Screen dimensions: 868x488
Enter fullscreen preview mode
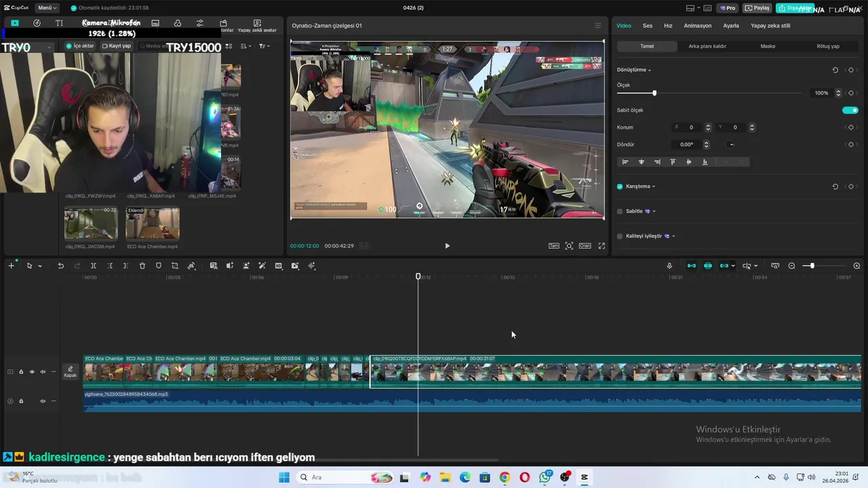click(x=601, y=246)
